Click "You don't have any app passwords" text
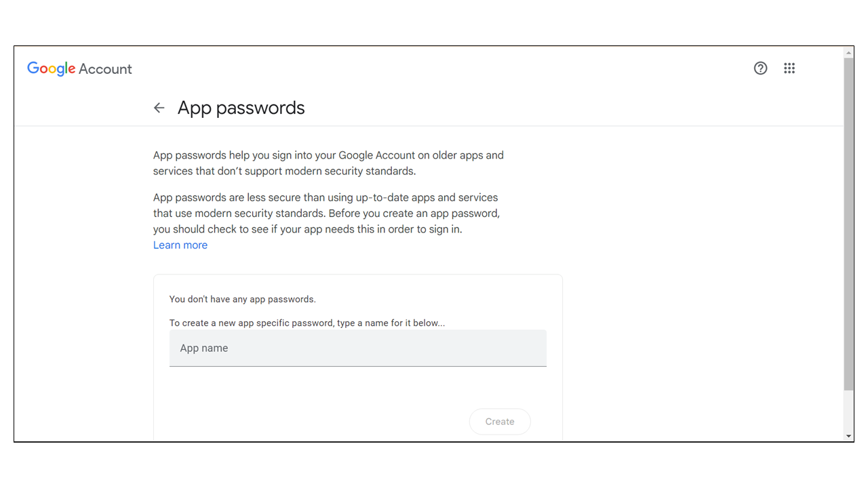868x488 pixels. pos(242,299)
